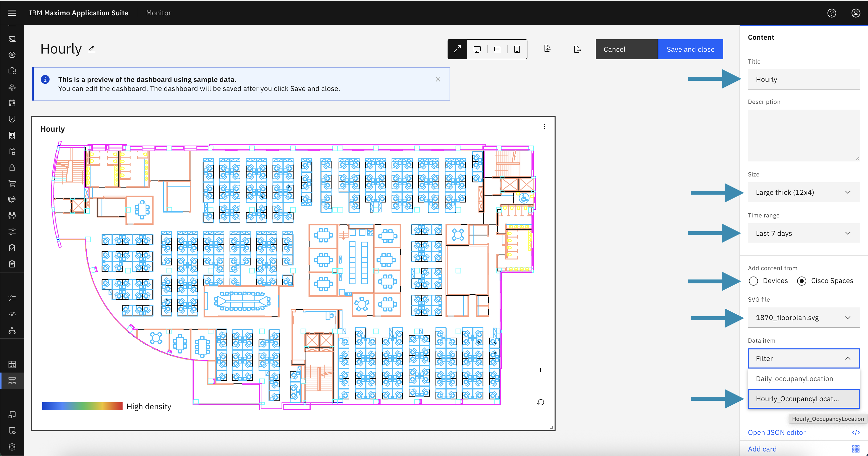Click the clipboard check sidebar icon
Image resolution: width=868 pixels, height=456 pixels.
pyautogui.click(x=12, y=248)
